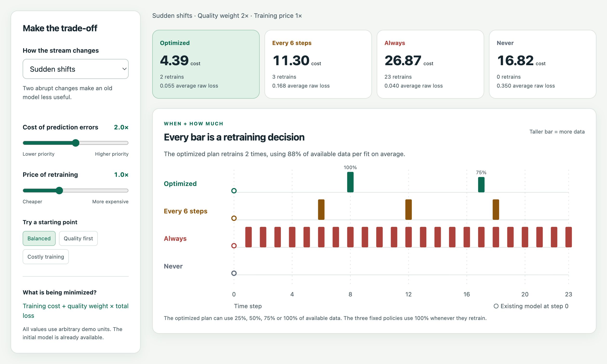Click the 'Existing model at step 0' legend circle
The image size is (607, 364).
tap(496, 306)
